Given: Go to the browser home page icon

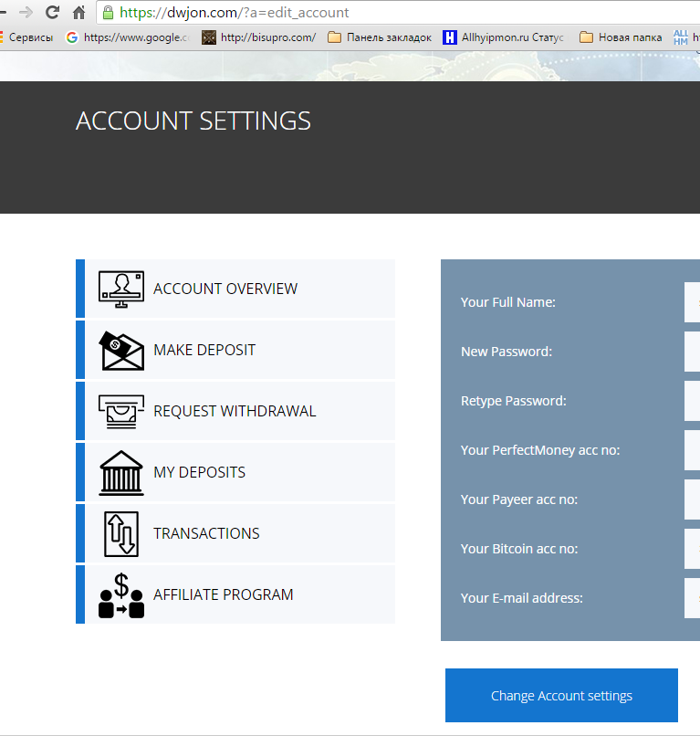Looking at the screenshot, I should pyautogui.click(x=78, y=12).
